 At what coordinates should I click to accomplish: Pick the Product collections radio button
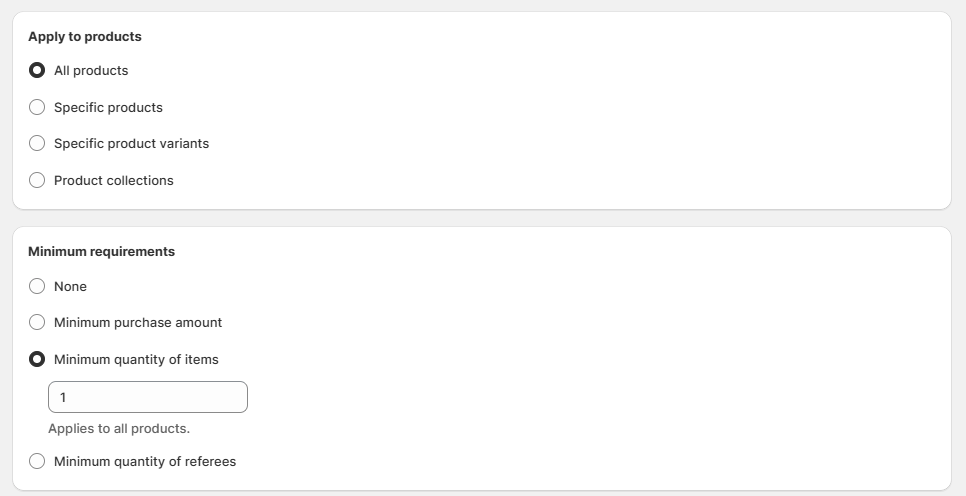pos(37,180)
